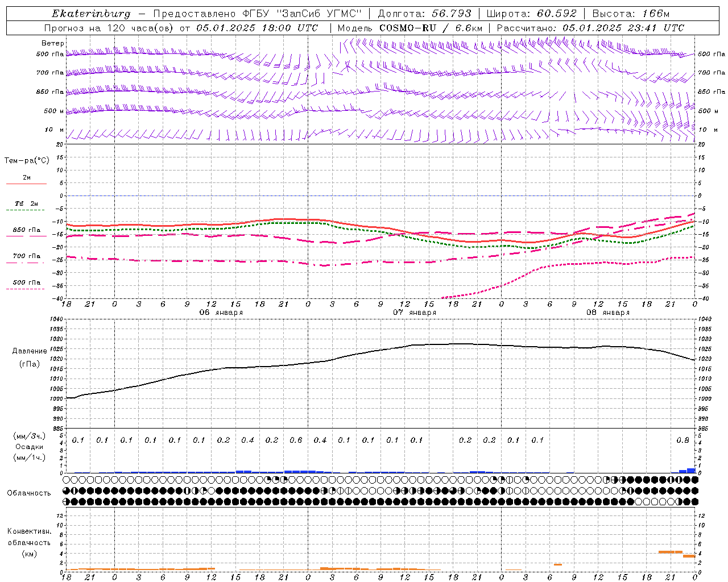The image size is (728, 582).
Task: Click the 700 гПа temperature legend entry
Action: 26,256
